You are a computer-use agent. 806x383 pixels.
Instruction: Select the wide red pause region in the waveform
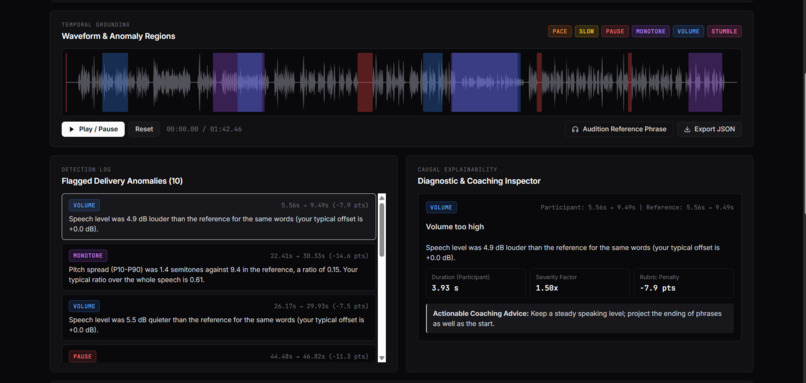coord(365,82)
